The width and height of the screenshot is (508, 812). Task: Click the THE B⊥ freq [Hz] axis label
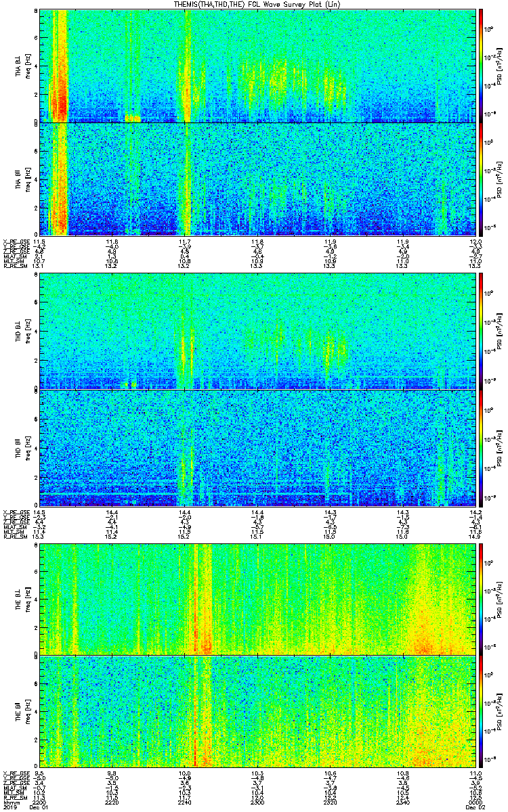click(x=27, y=598)
